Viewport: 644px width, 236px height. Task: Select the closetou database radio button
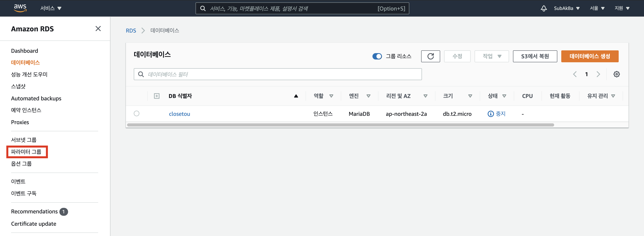pyautogui.click(x=137, y=113)
